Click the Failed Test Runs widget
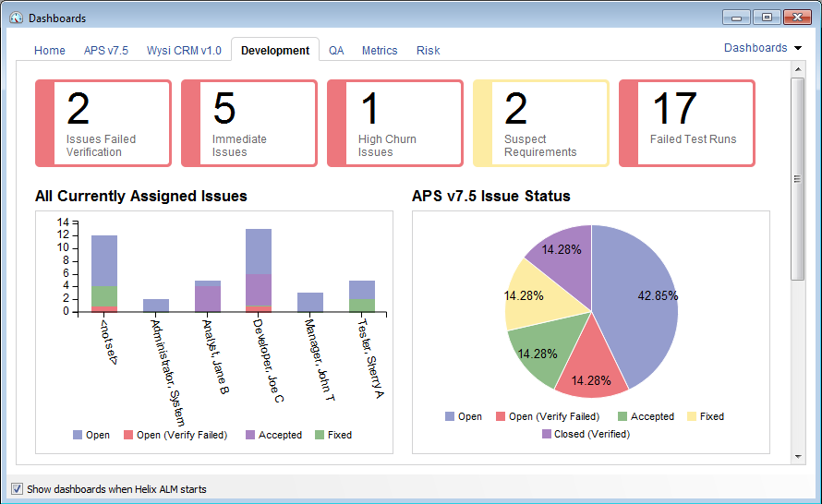The height and width of the screenshot is (504, 822). point(687,124)
